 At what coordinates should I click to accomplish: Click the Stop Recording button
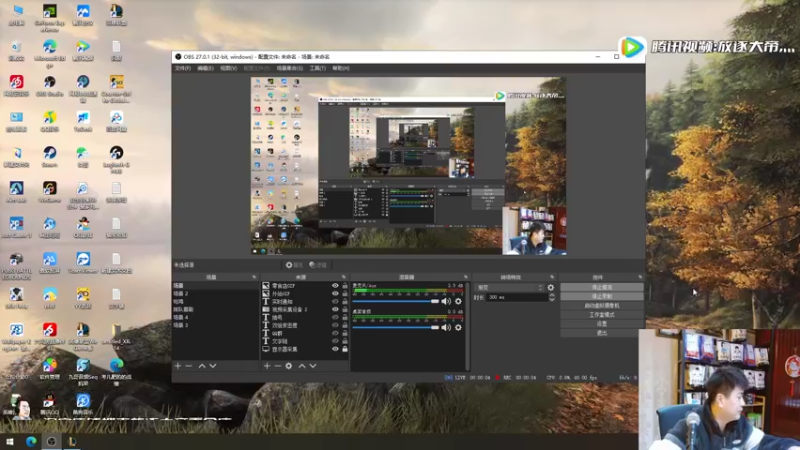click(x=602, y=296)
